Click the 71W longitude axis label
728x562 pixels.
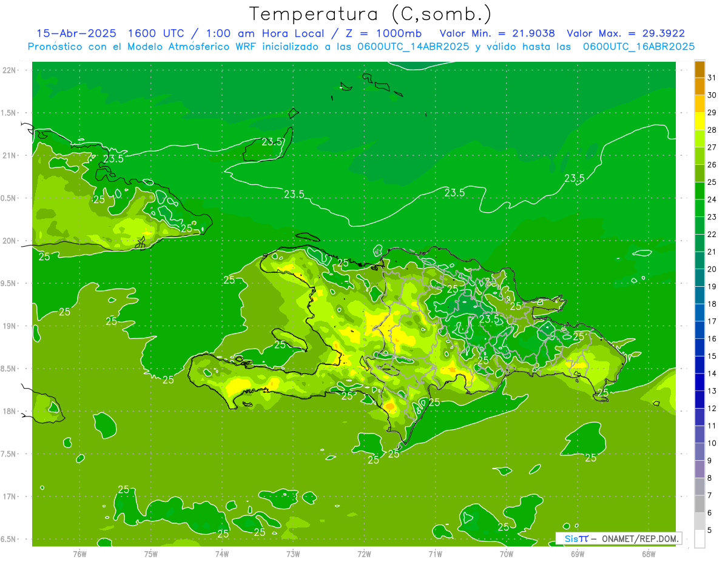(435, 554)
